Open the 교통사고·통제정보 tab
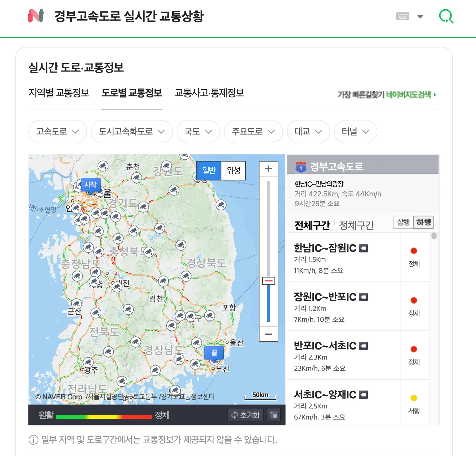This screenshot has height=456, width=476. (x=210, y=93)
